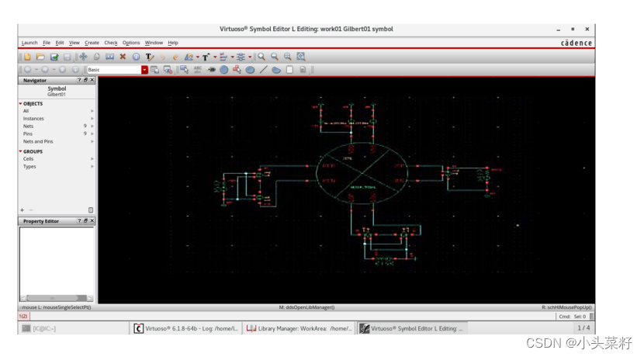This screenshot has width=644, height=357.
Task: Click the red boxes selection icon
Action: coord(237,70)
